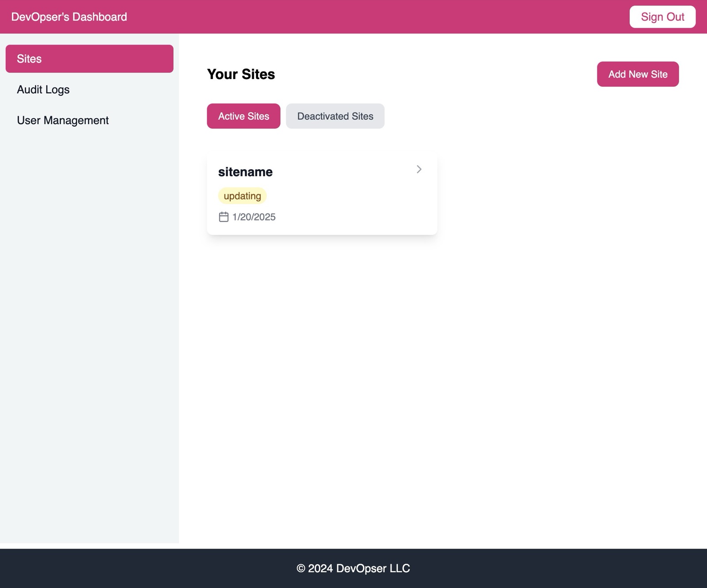Click the calendar icon on sitename card
The image size is (707, 588).
(x=224, y=217)
